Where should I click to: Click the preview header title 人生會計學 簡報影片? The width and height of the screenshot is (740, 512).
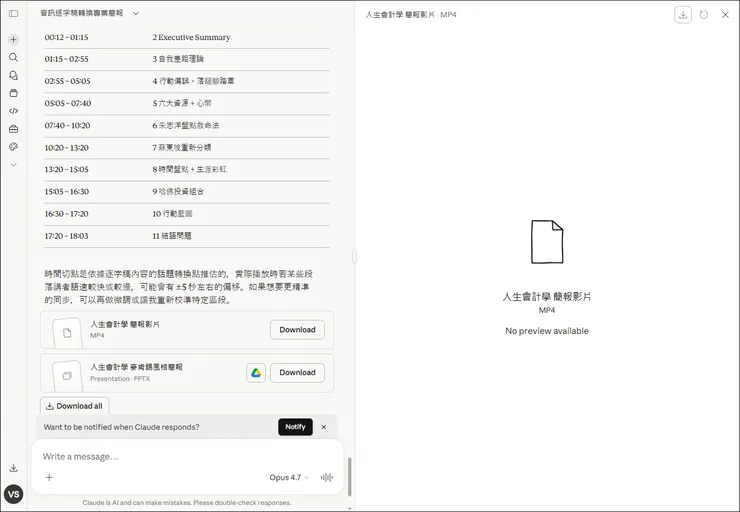coord(400,15)
